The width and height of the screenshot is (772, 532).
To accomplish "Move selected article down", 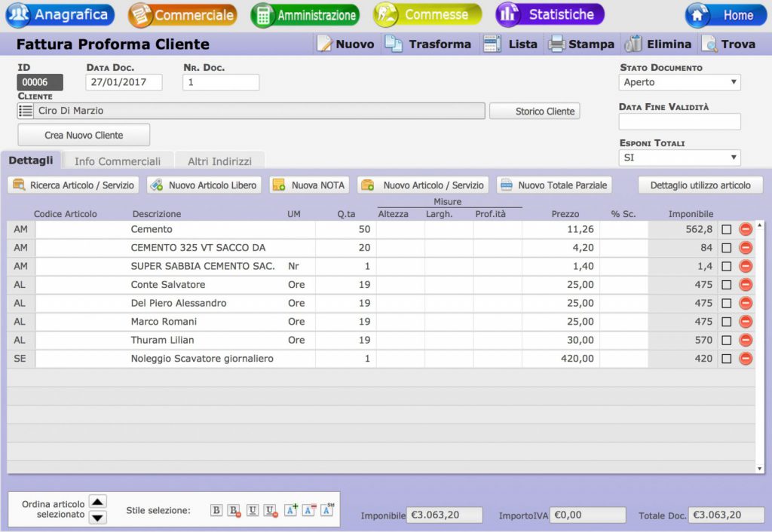I will (x=97, y=517).
